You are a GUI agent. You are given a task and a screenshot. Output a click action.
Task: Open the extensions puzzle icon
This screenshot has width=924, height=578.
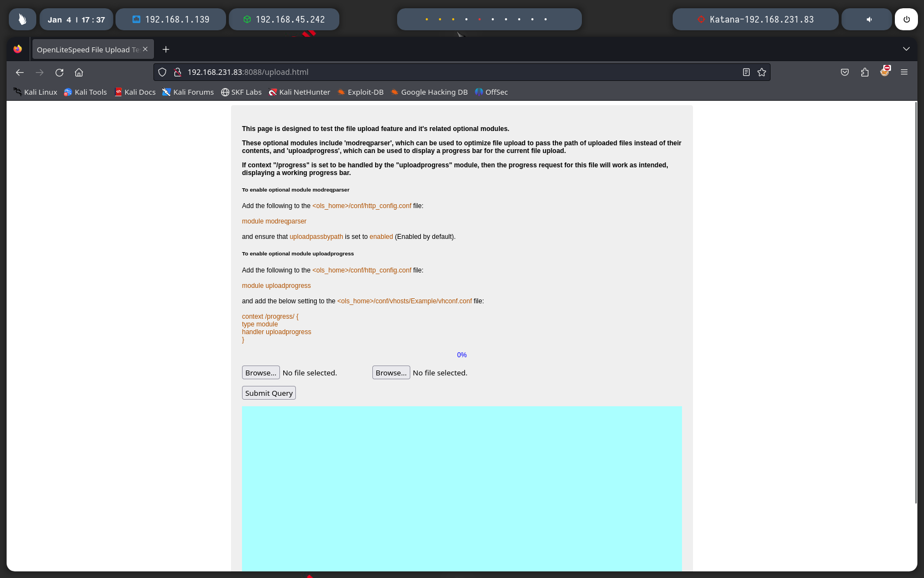(x=865, y=72)
